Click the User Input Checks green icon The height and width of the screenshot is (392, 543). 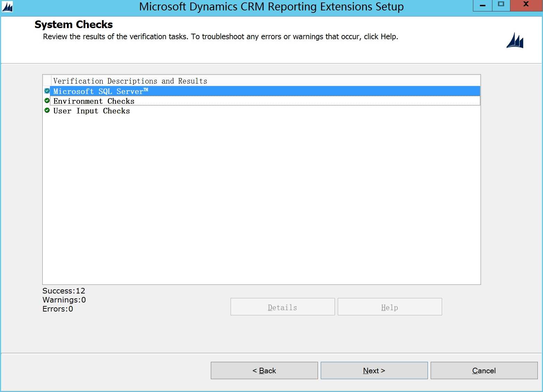[47, 110]
